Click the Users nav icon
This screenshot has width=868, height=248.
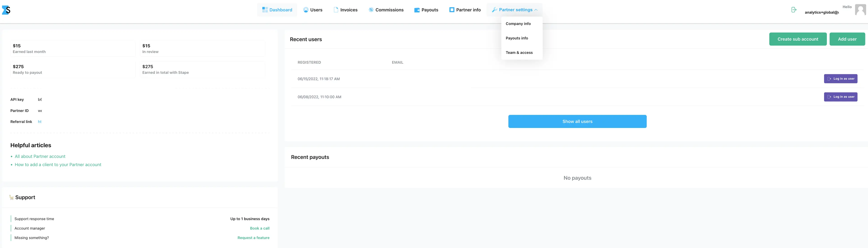(306, 10)
